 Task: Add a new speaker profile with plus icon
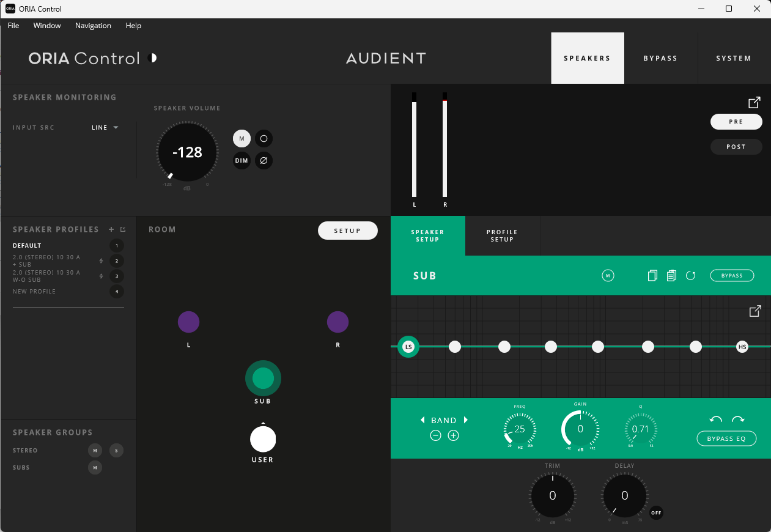(111, 229)
